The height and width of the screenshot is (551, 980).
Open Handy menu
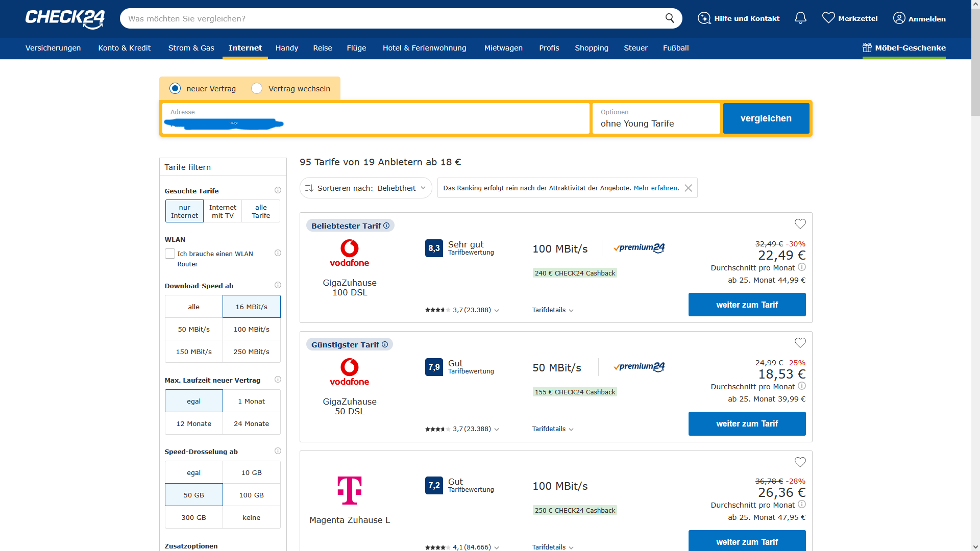287,48
